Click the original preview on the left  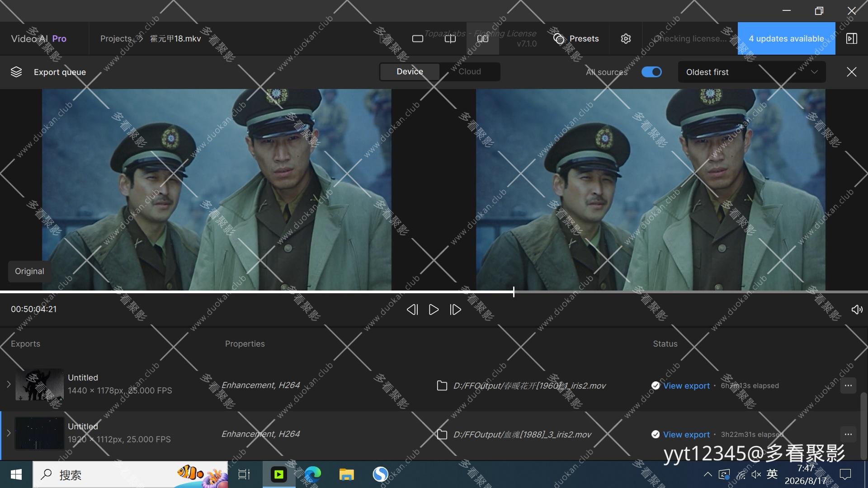click(x=217, y=190)
